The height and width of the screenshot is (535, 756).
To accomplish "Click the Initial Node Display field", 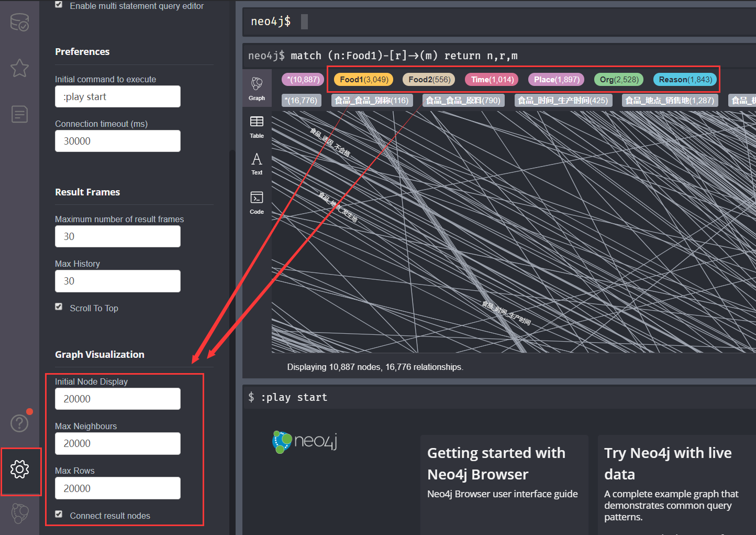I will (x=118, y=399).
